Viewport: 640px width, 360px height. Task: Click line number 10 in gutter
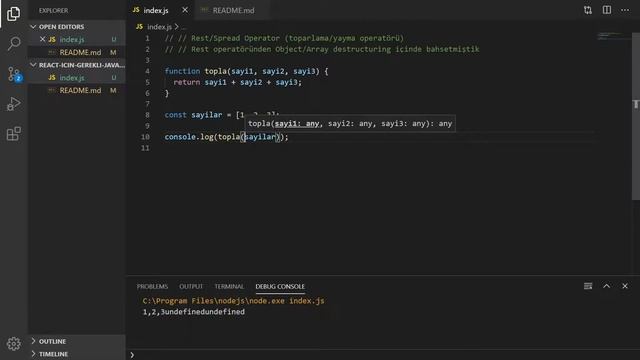[x=145, y=137]
